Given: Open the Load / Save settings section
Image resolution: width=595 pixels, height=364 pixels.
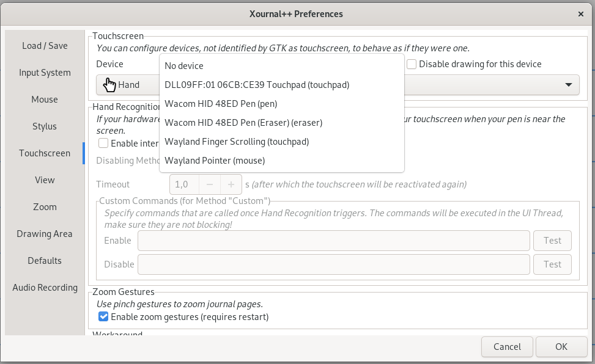Looking at the screenshot, I should pos(45,45).
